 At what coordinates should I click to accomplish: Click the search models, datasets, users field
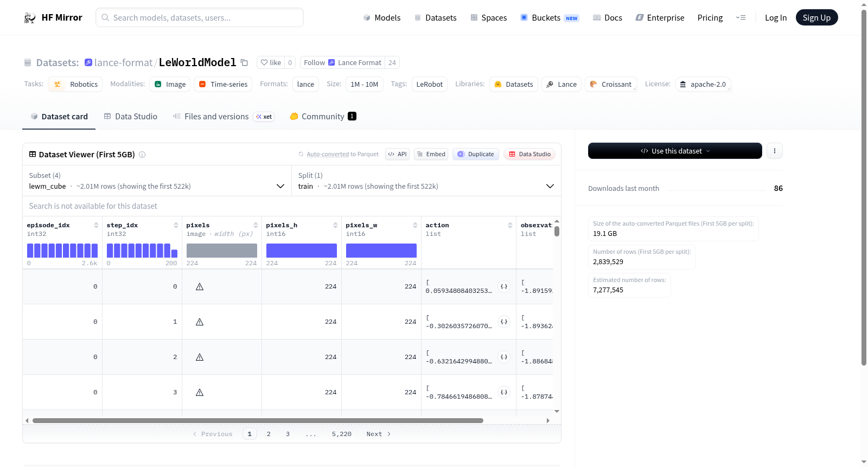[x=200, y=17]
